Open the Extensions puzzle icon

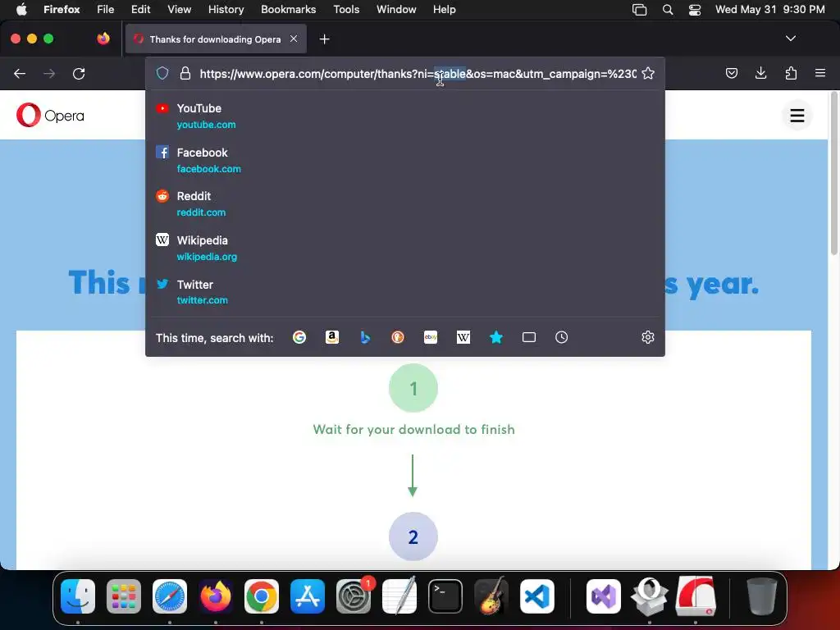click(x=791, y=73)
